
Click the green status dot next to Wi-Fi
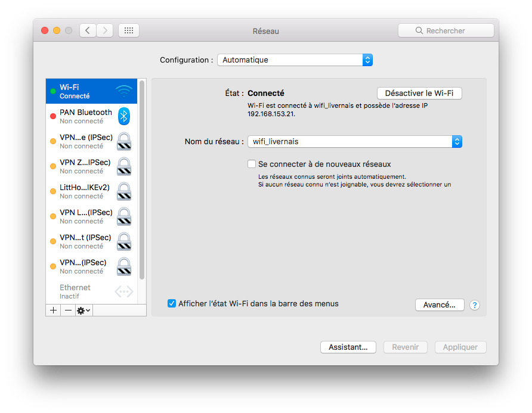(53, 91)
